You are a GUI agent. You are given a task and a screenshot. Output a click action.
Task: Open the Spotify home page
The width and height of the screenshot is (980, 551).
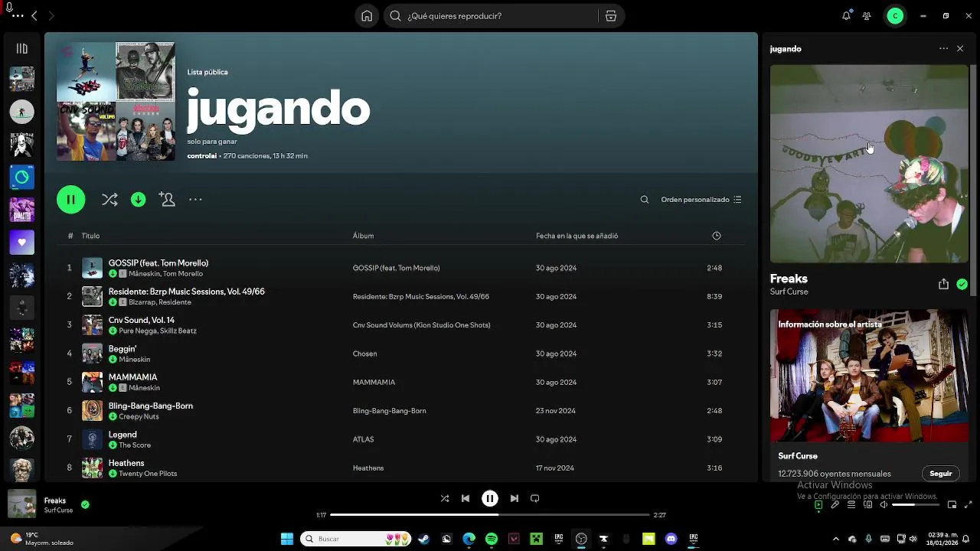[367, 16]
